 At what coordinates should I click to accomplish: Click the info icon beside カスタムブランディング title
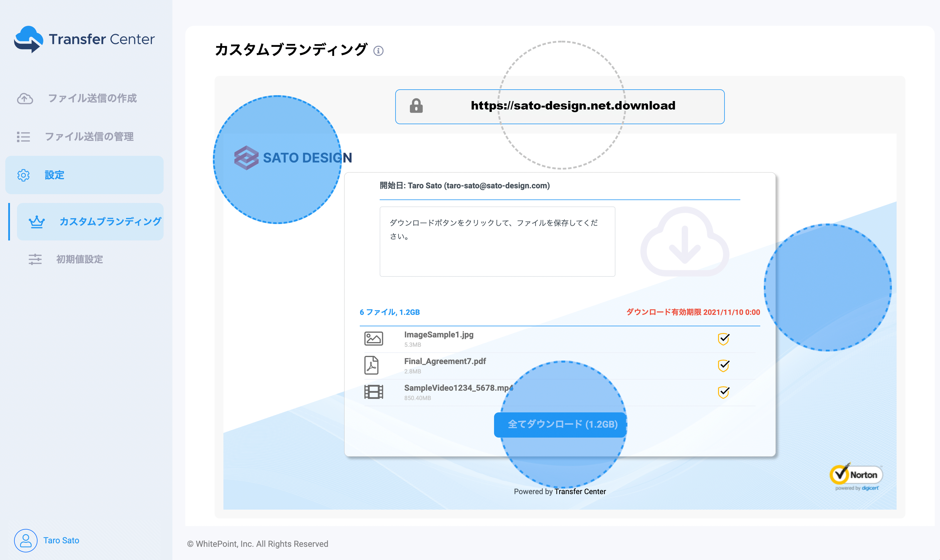[x=378, y=51]
